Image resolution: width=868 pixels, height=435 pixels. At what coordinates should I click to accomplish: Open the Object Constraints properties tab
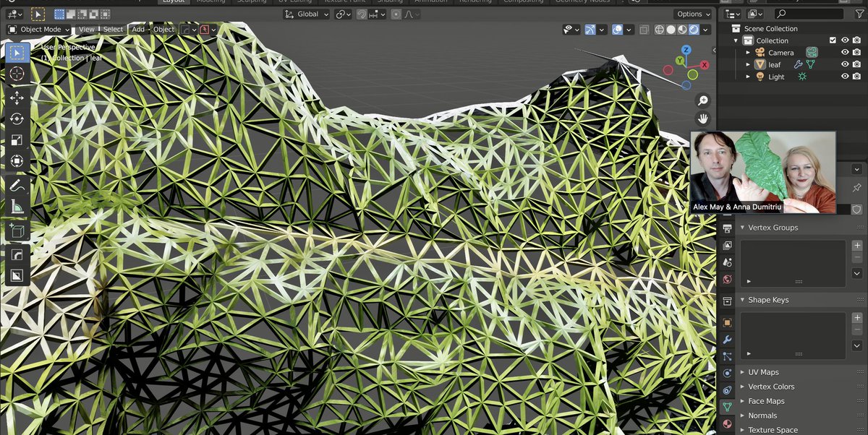pos(728,390)
